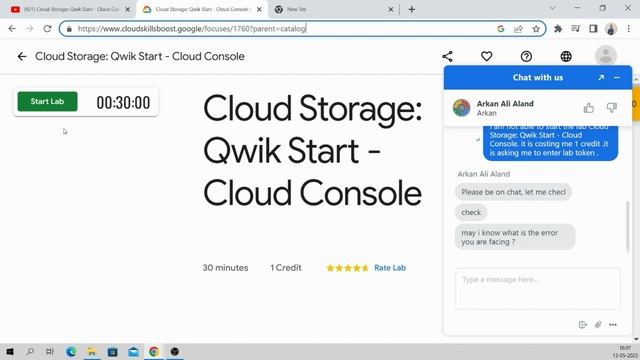
Task: Open Chrome three-dot menu
Action: coord(629,29)
